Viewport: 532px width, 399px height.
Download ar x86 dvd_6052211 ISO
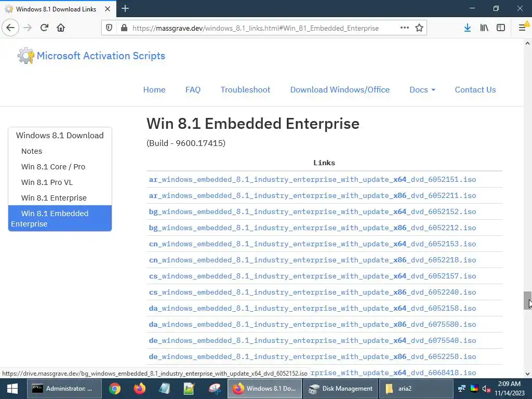[312, 195]
